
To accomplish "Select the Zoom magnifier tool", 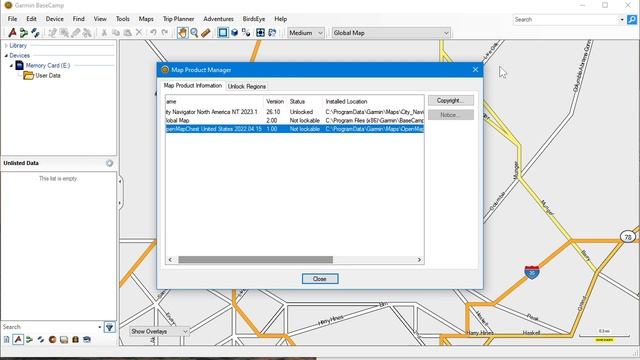I will coord(194,33).
